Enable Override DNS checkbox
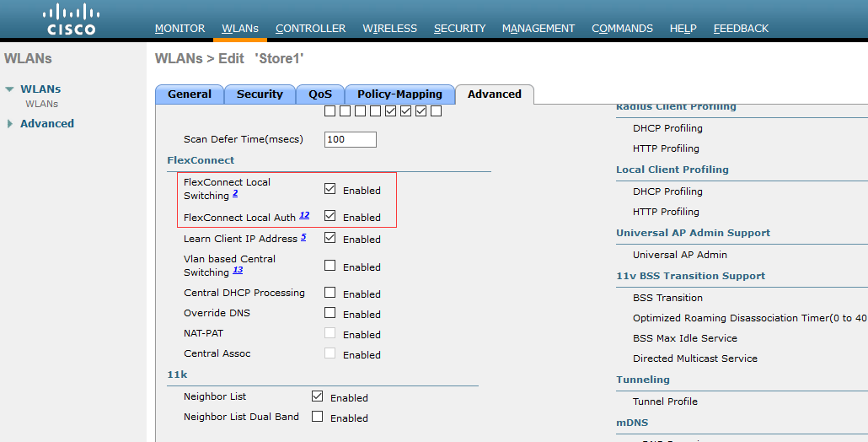 coord(330,312)
